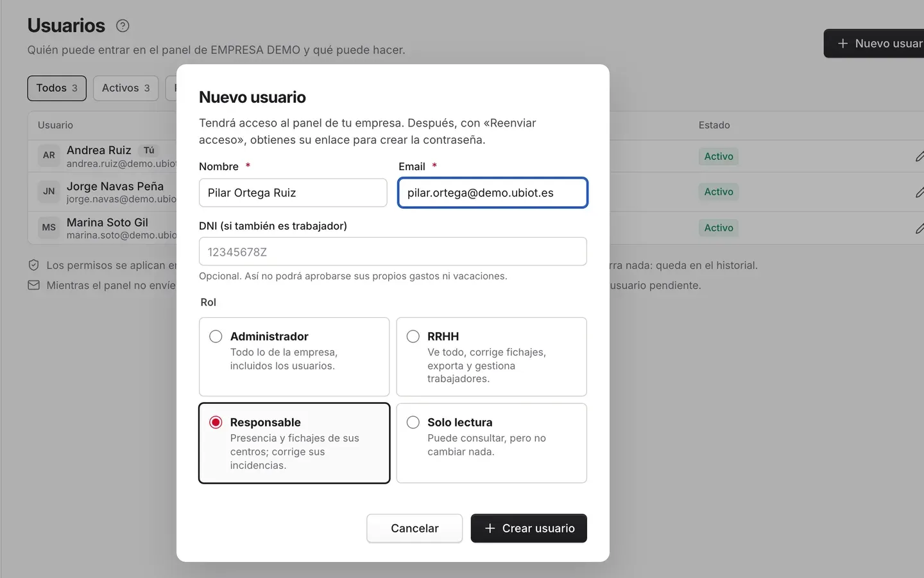Click the Usuarios page heading
Screen dimensions: 924x578
coord(66,26)
